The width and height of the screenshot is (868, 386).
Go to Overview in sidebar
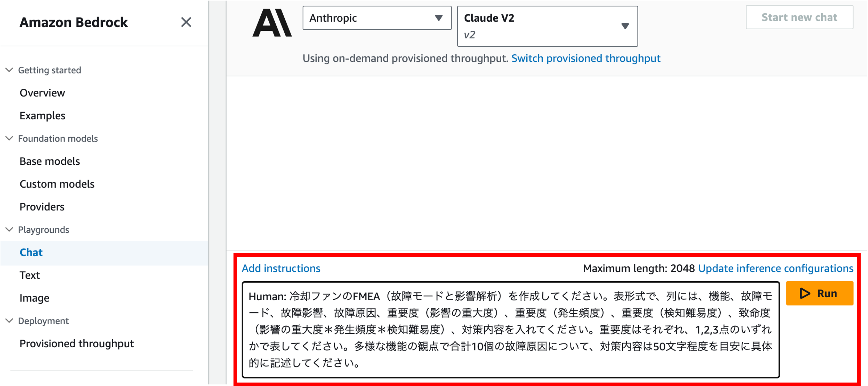tap(42, 93)
